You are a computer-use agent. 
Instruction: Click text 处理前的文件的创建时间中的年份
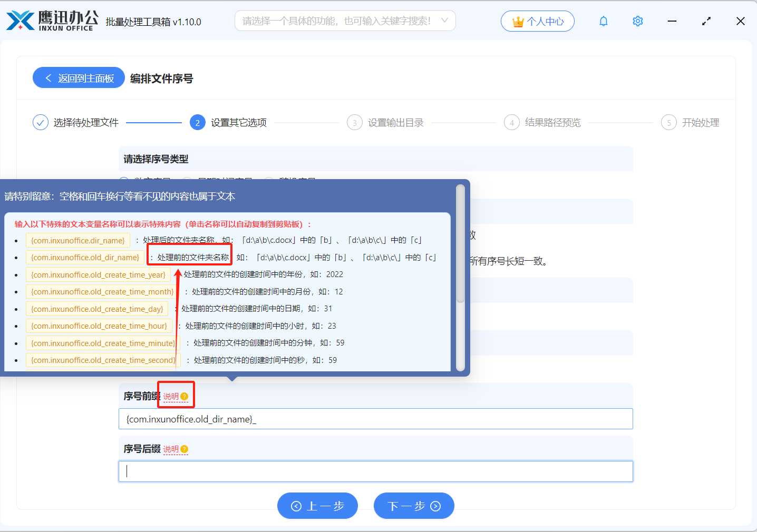243,274
